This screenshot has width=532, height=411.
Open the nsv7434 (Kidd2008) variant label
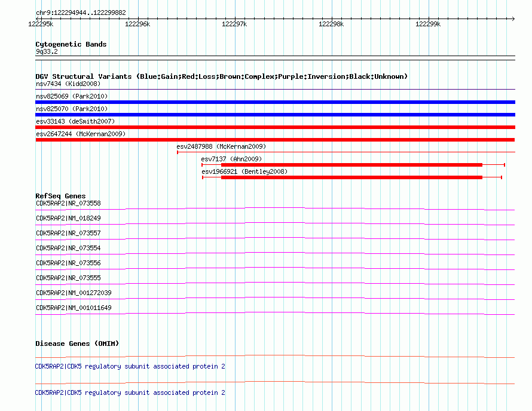click(68, 84)
